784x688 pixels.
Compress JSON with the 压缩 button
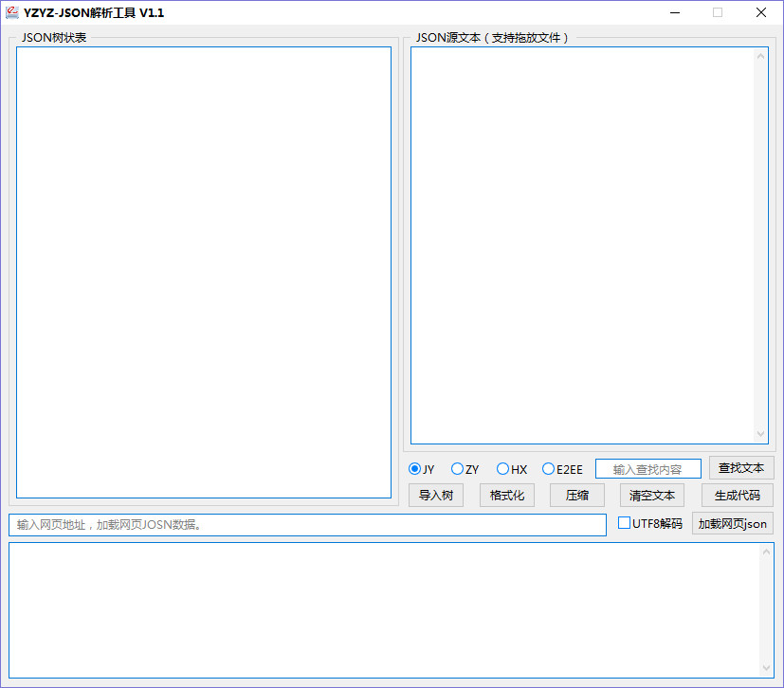point(577,495)
